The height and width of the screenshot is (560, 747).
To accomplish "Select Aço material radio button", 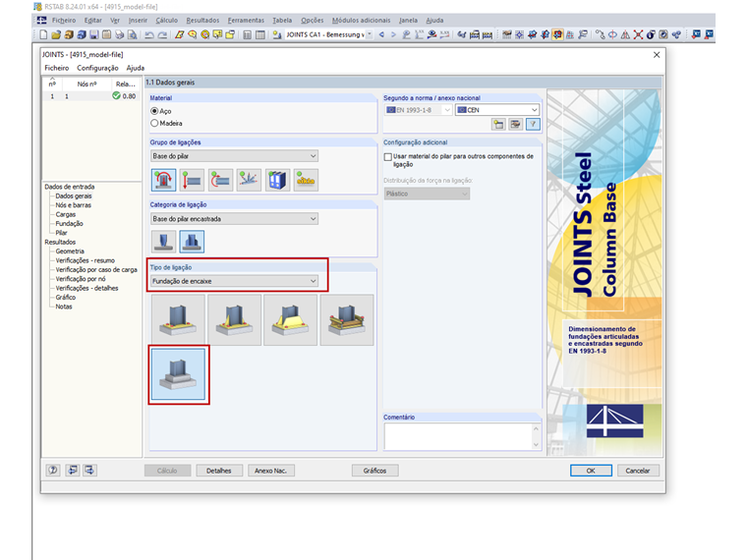I will point(154,111).
